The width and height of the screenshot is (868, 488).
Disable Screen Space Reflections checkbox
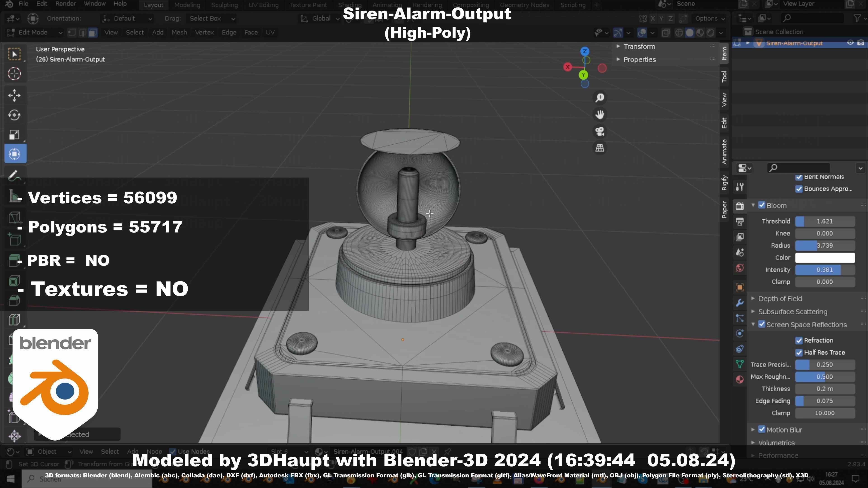click(x=762, y=324)
